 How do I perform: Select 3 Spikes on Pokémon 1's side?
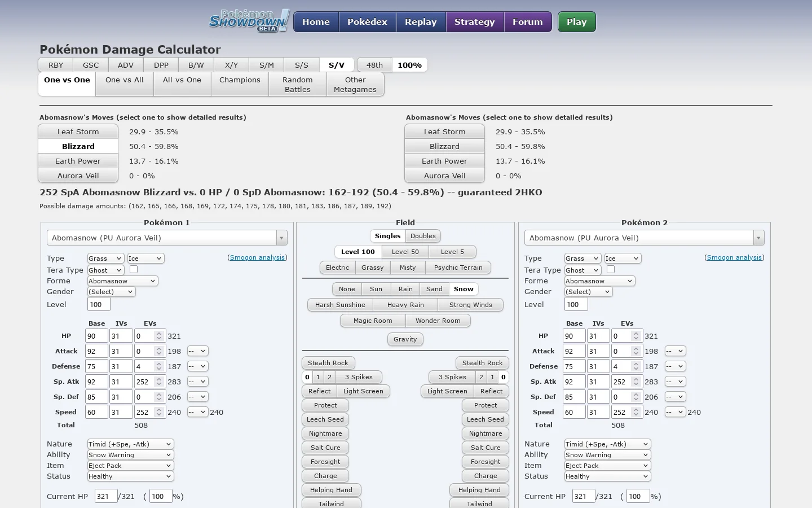pyautogui.click(x=359, y=377)
